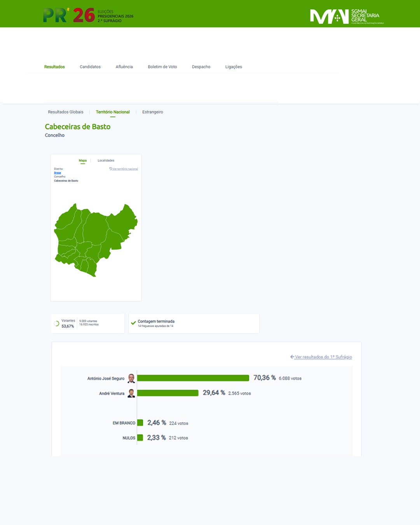Viewport: 420px width, 525px height.
Task: Click André Ventura's portrait photo
Action: 131,393
